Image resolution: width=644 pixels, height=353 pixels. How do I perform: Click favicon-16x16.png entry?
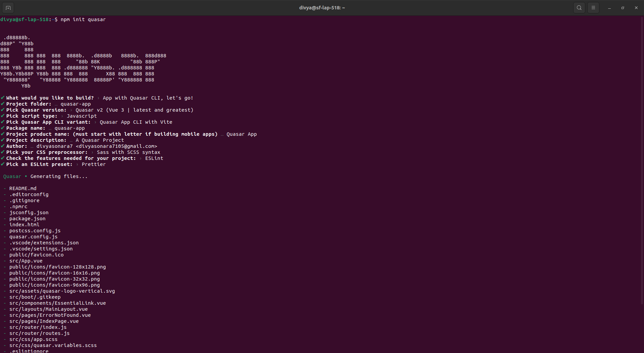point(55,273)
